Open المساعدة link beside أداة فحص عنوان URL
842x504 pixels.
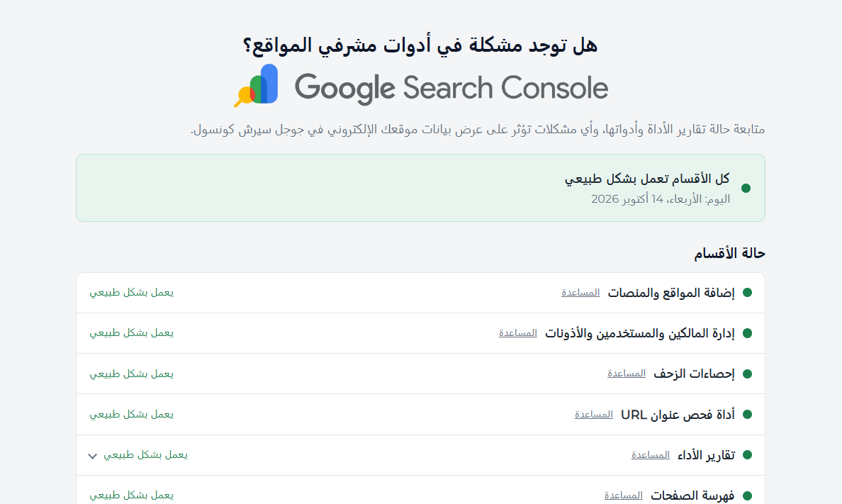[x=593, y=414]
